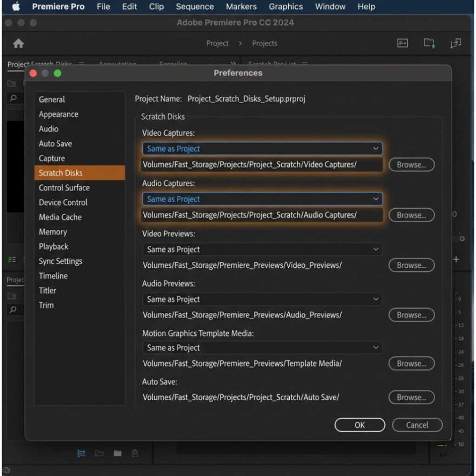Screen dimensions: 476x476
Task: Click the workspaces folder icon in header
Action: coord(429,43)
